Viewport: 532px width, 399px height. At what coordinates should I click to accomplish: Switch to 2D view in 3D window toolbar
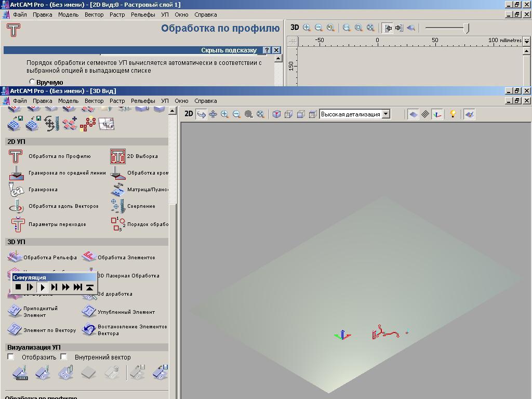pyautogui.click(x=189, y=114)
